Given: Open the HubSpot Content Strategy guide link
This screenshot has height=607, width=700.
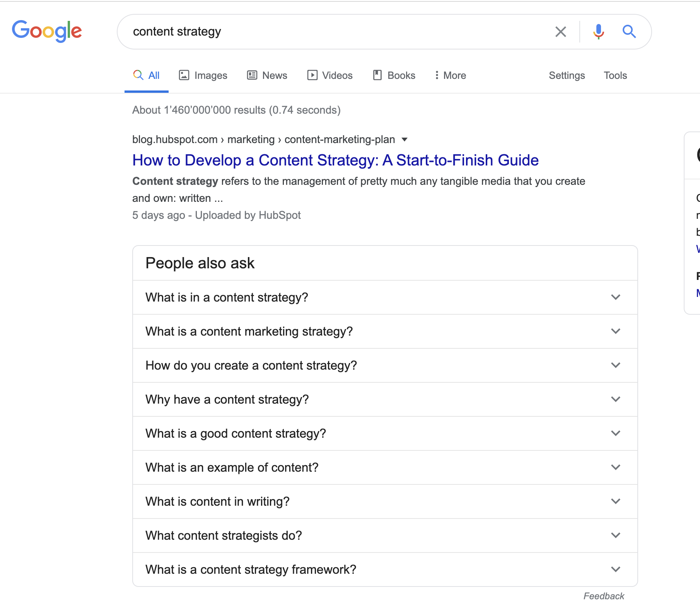Looking at the screenshot, I should 335,160.
